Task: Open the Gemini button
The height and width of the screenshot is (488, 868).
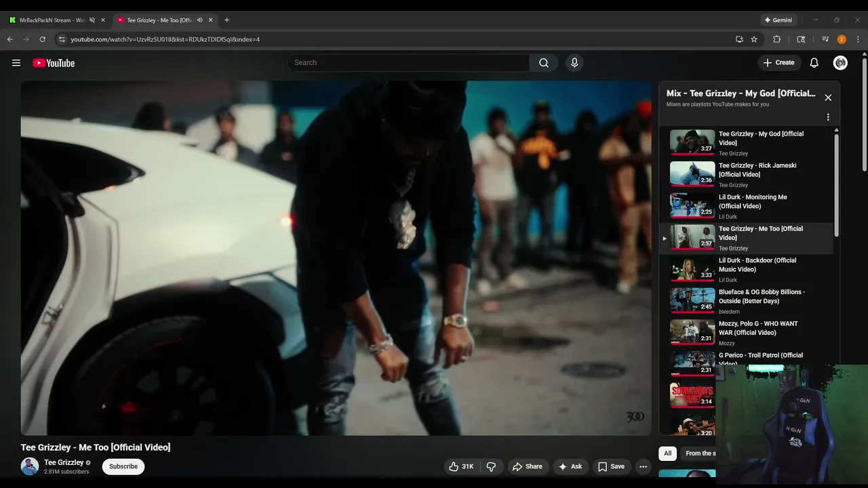Action: coord(778,20)
